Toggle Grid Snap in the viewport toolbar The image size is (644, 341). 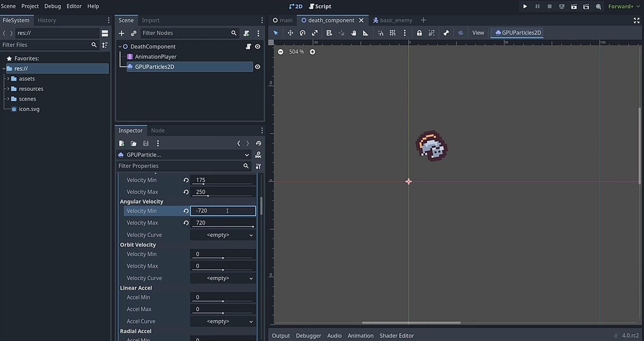point(392,33)
